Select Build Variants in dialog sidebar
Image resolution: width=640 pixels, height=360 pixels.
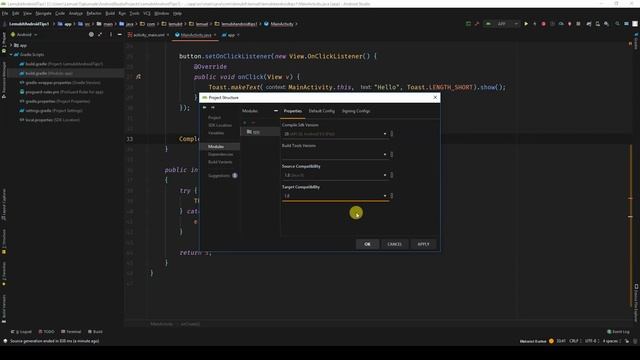[x=220, y=162]
